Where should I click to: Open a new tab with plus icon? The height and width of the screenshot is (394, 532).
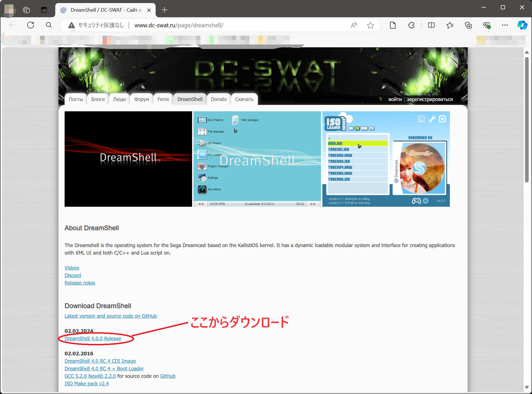[x=165, y=10]
